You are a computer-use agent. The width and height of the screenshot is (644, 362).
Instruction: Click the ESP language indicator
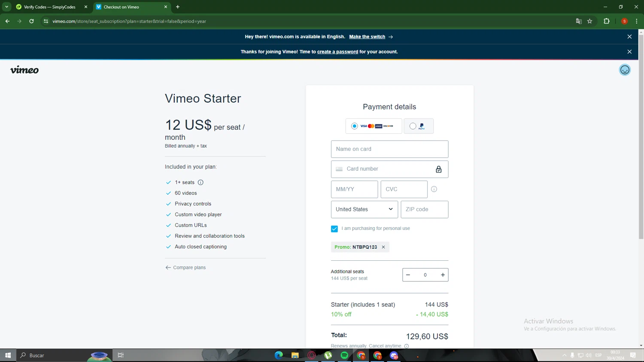coord(598,355)
